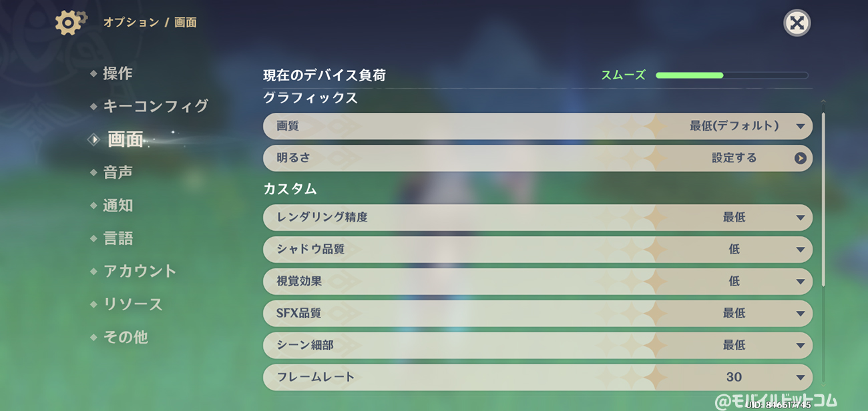
Task: Select the アカウント menu item
Action: click(x=140, y=271)
